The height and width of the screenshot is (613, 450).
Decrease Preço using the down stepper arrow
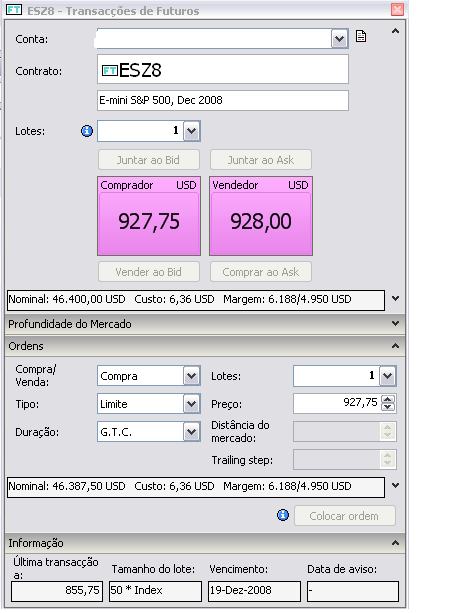[x=388, y=408]
